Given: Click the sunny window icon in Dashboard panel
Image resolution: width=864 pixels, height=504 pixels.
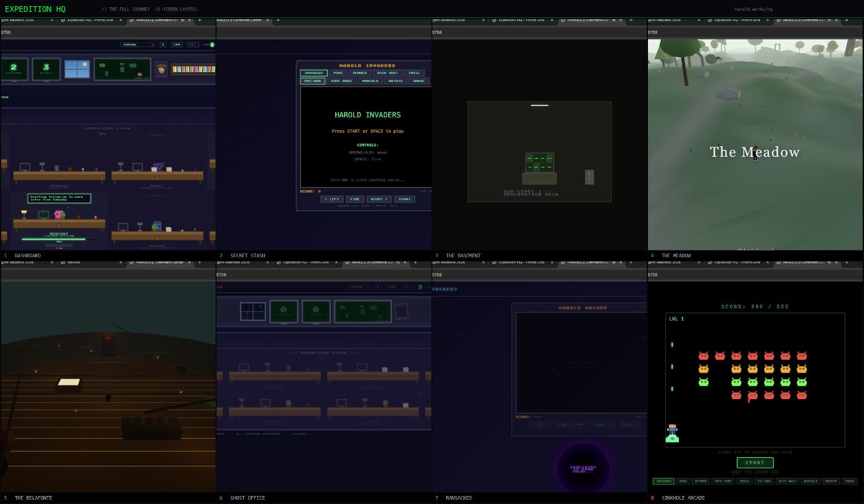Looking at the screenshot, I should point(77,69).
